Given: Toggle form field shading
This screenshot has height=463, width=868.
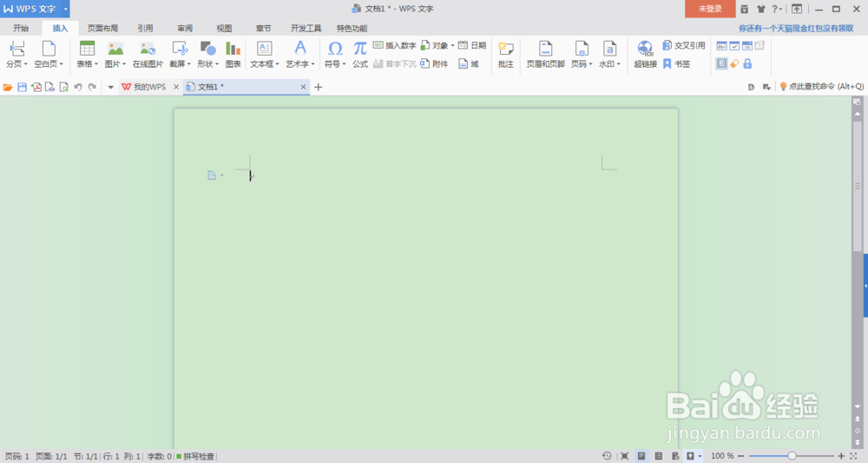Looking at the screenshot, I should tap(722, 63).
